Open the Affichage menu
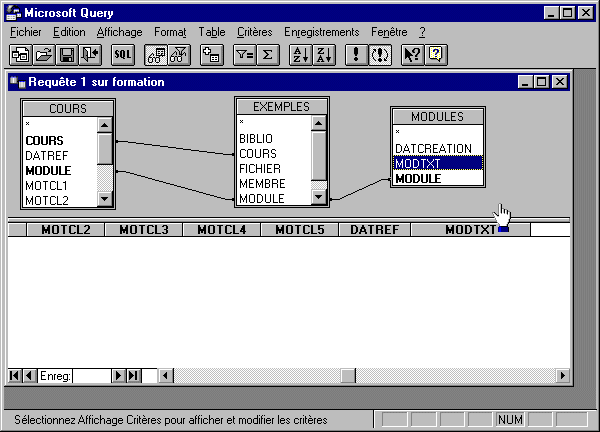 tap(119, 32)
